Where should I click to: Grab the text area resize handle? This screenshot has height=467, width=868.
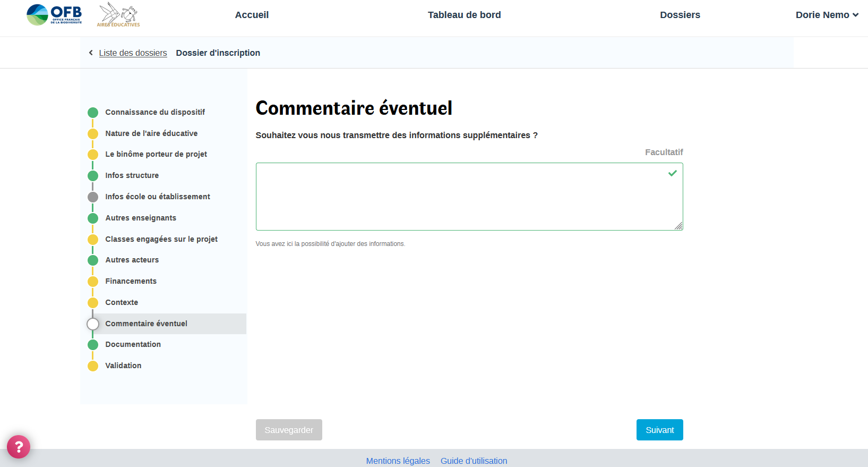(678, 226)
